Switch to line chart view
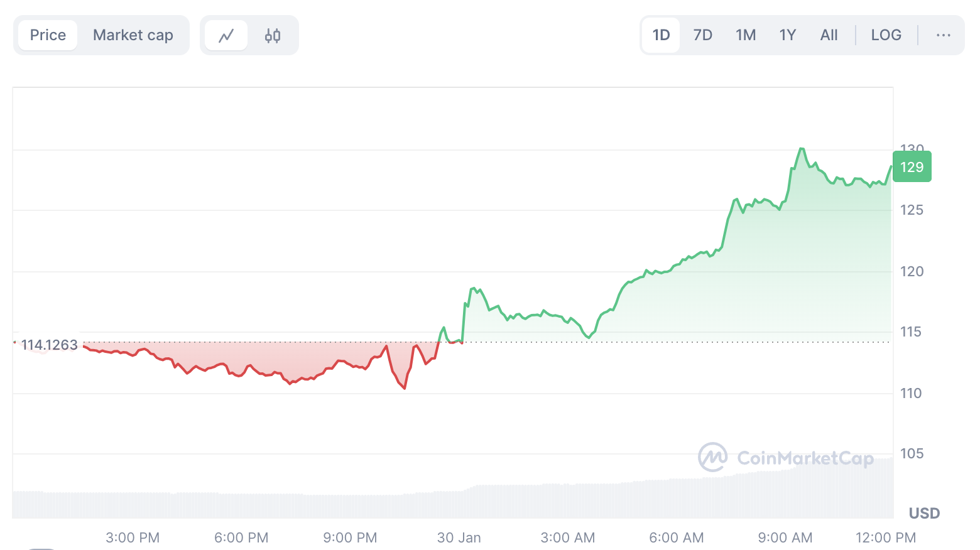The width and height of the screenshot is (980, 550). [x=226, y=36]
